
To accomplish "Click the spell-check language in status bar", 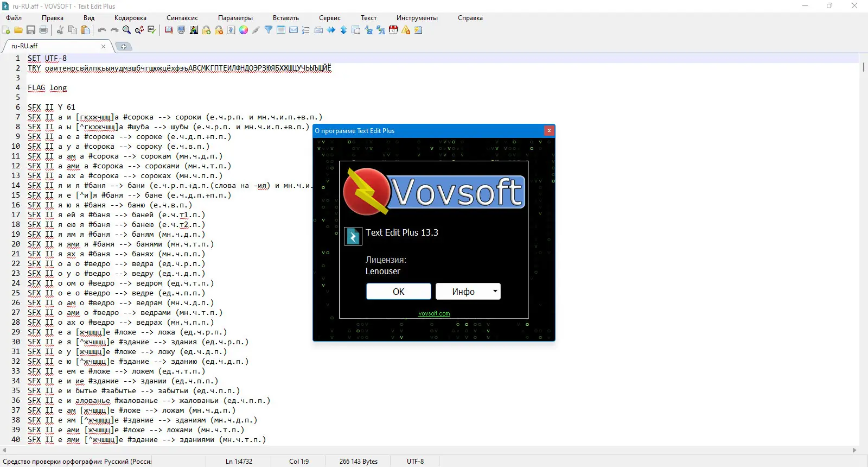I will [x=77, y=462].
